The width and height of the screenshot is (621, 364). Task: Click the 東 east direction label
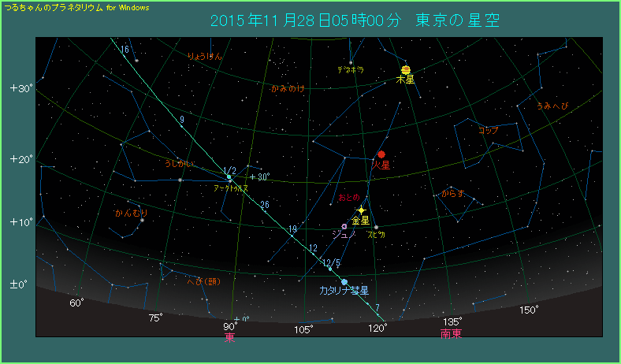(x=229, y=338)
